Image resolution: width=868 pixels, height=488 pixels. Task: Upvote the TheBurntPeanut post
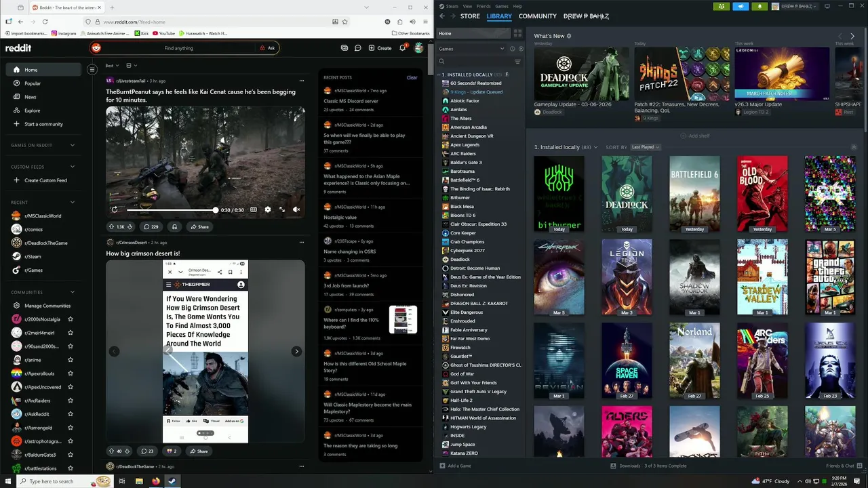[x=112, y=227]
